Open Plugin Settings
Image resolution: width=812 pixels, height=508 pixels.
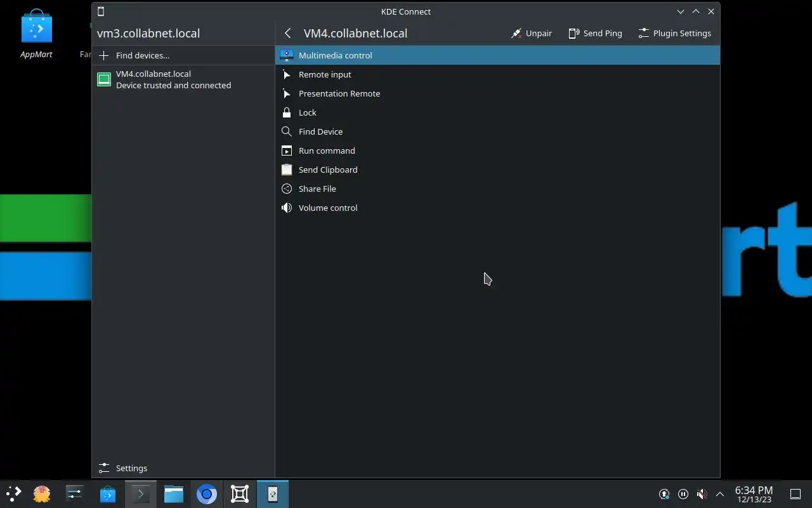(x=674, y=33)
